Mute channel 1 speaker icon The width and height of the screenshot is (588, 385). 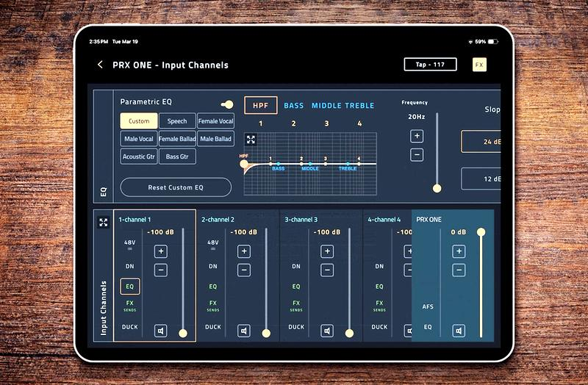161,331
